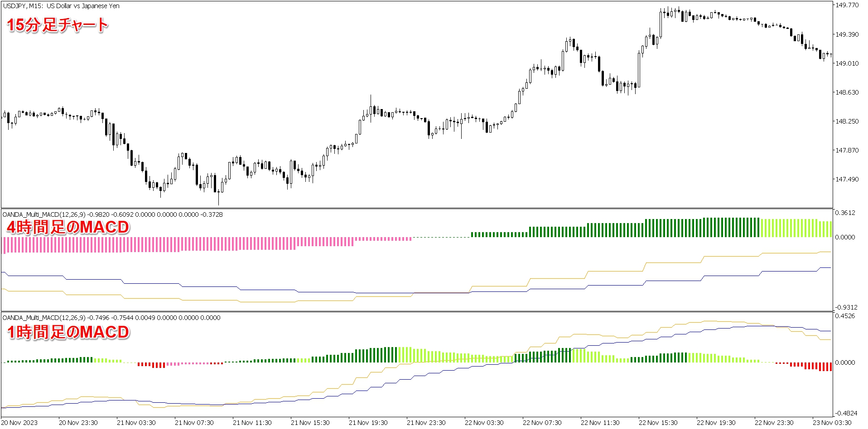Image resolution: width=868 pixels, height=429 pixels.
Task: Click the 20 Nov 23:30 time label
Action: pos(78,423)
